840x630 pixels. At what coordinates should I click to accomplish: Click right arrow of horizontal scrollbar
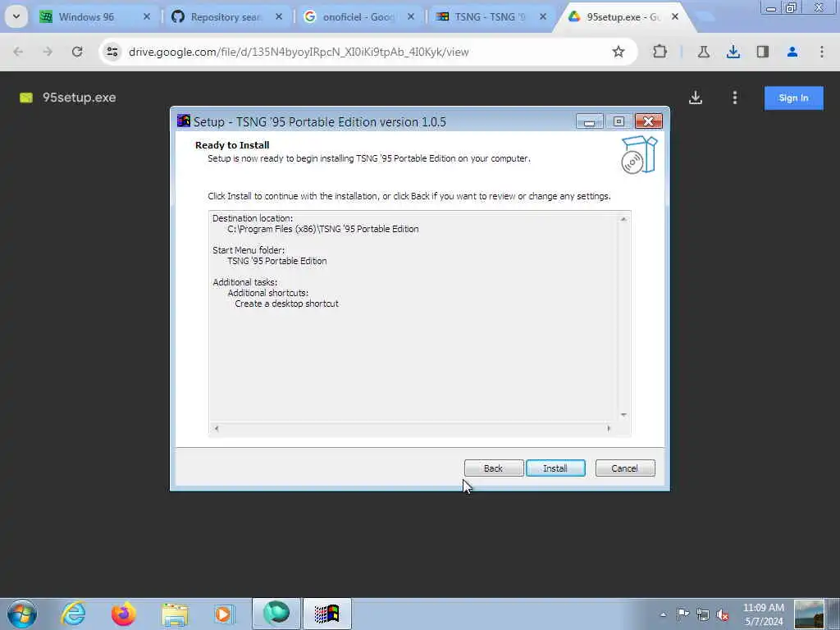point(609,428)
